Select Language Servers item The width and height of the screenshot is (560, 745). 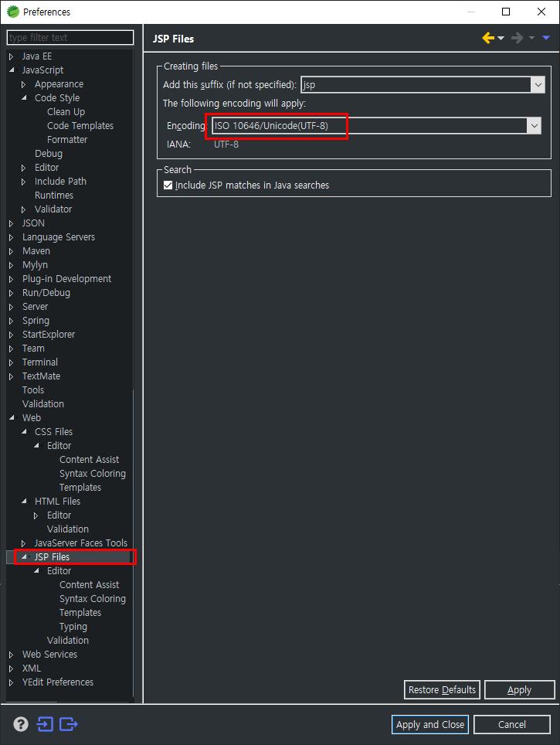point(59,237)
